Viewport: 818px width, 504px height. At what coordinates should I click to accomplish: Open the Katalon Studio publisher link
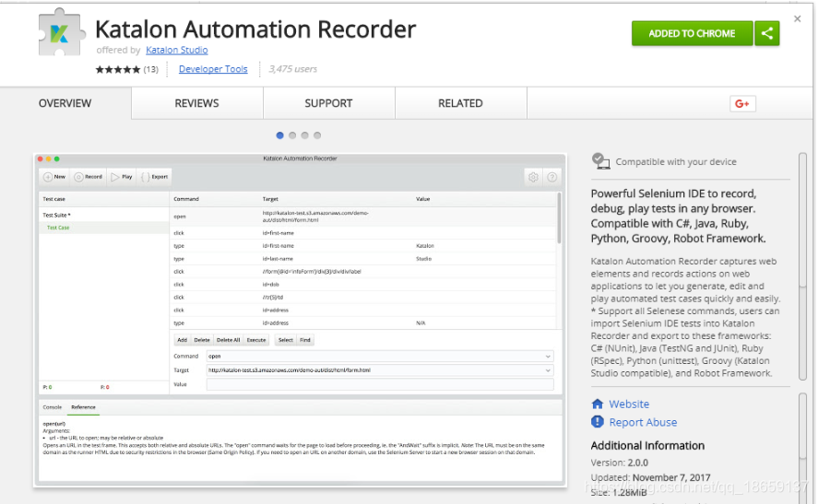tap(177, 50)
